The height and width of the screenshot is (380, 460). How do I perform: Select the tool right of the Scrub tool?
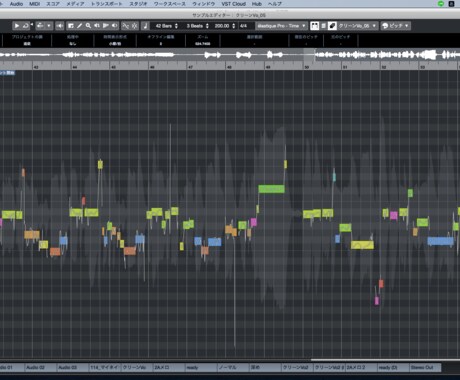pos(115,26)
